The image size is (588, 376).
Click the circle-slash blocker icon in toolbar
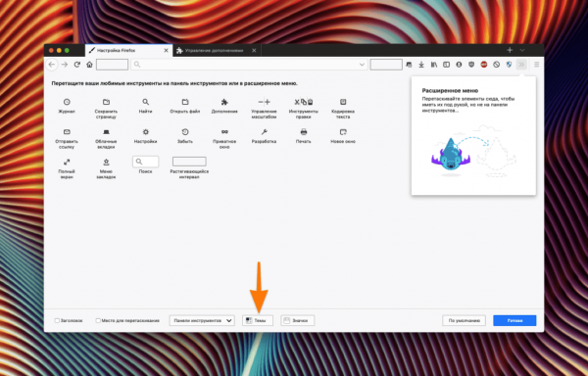coord(497,65)
